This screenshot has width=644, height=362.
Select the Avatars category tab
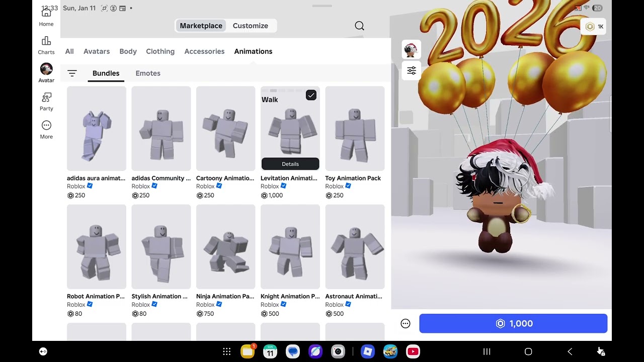click(97, 51)
